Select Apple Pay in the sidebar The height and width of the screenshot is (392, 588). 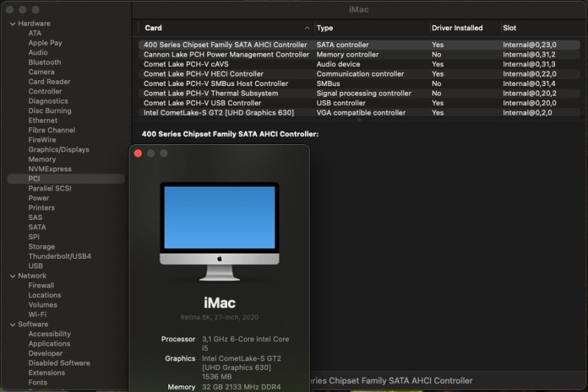point(46,43)
